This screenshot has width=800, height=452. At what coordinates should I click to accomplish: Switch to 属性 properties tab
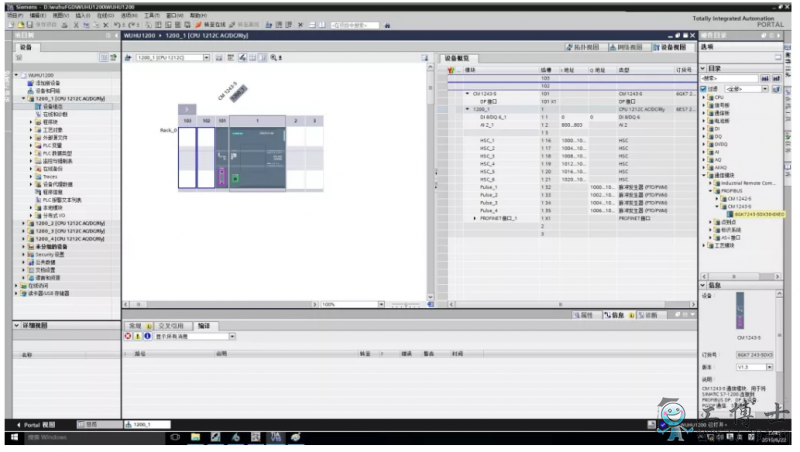pos(584,315)
